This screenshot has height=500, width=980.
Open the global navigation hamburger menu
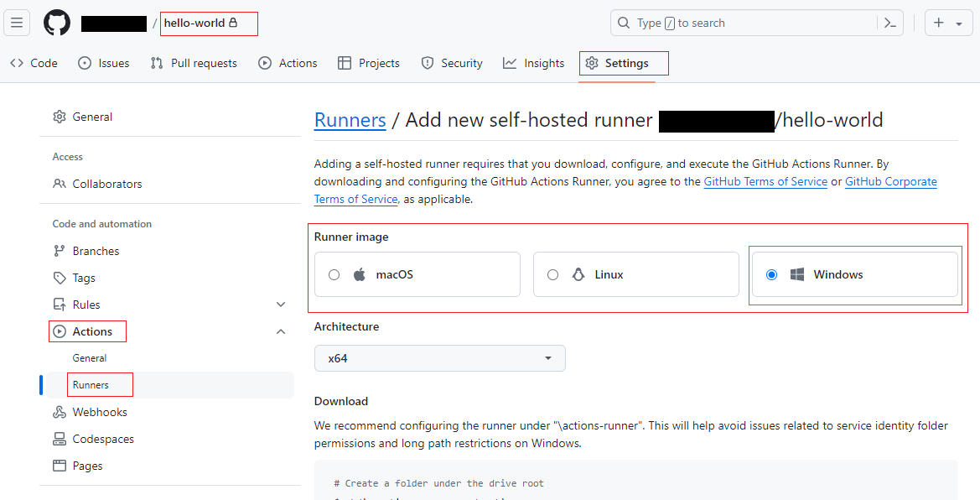pos(17,23)
